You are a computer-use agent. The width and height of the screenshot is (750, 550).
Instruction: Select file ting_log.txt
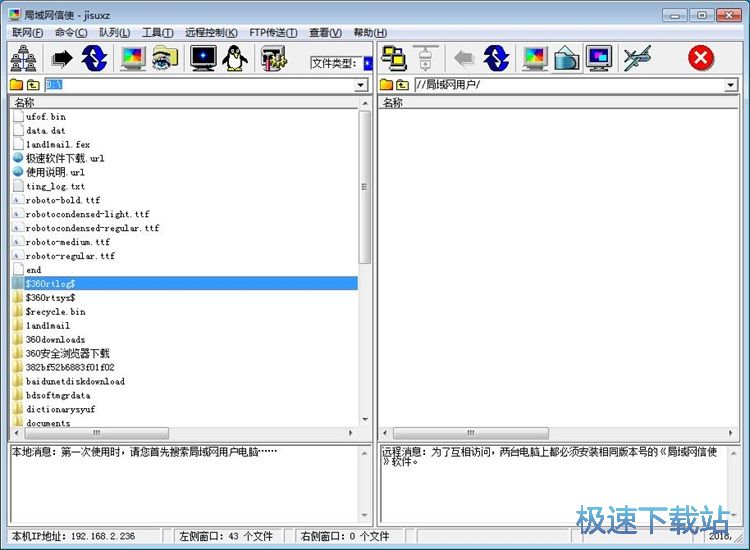click(55, 187)
